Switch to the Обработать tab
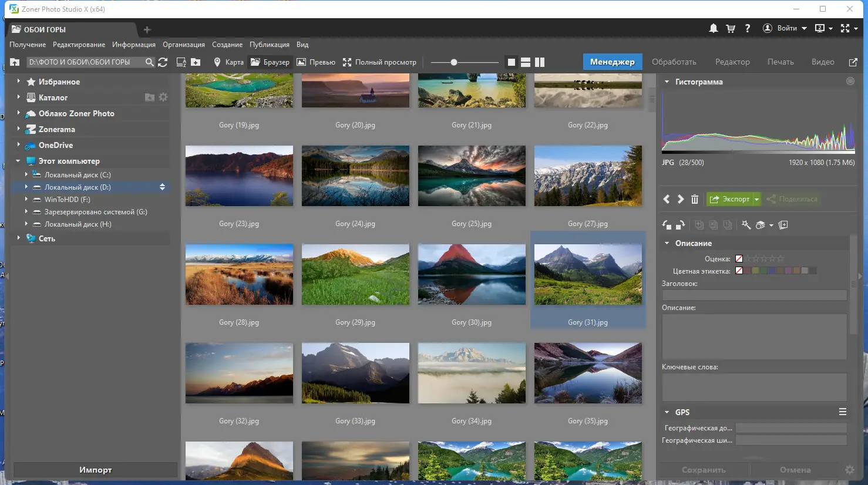 pyautogui.click(x=674, y=62)
